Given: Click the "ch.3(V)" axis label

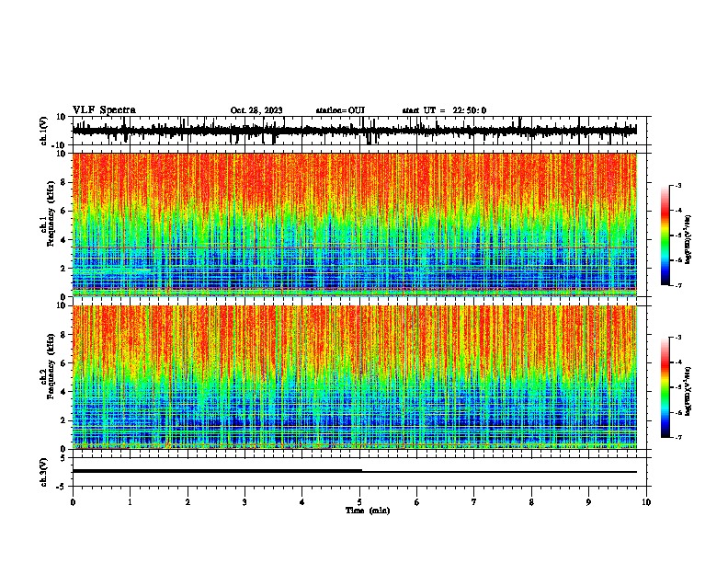Looking at the screenshot, I should pos(44,472).
